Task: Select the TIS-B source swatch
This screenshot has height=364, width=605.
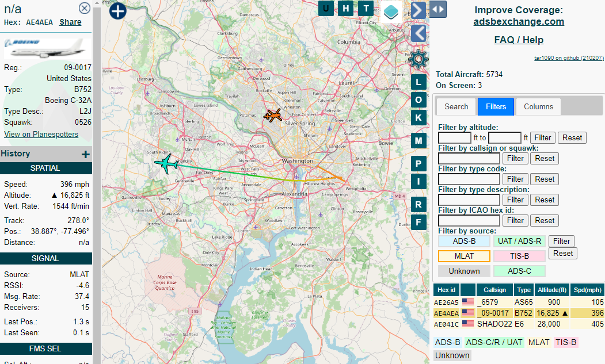Action: 519,256
